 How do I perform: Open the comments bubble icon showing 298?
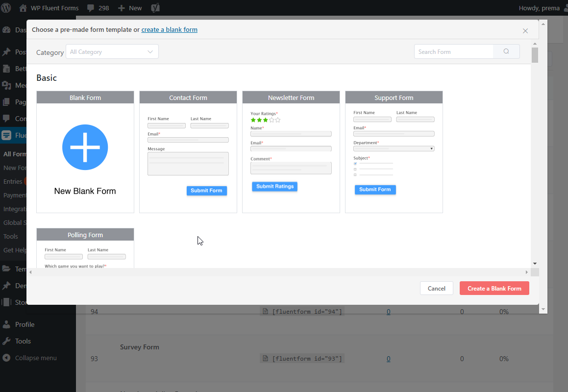pos(91,8)
